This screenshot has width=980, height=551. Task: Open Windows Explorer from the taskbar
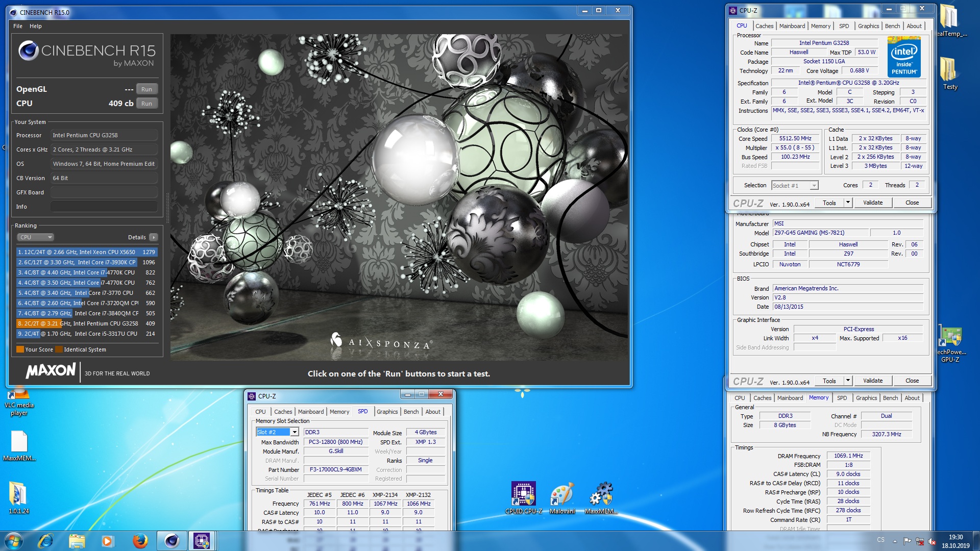coord(77,541)
